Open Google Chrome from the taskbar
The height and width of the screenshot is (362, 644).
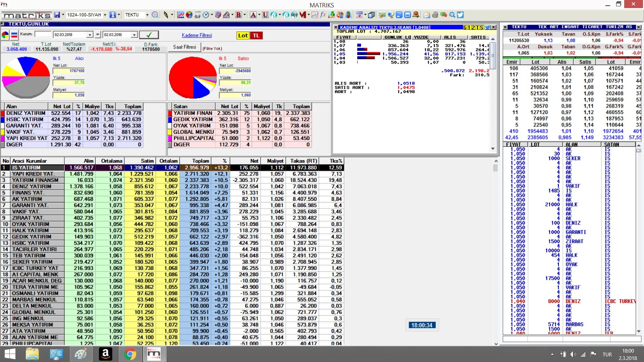pos(130,354)
